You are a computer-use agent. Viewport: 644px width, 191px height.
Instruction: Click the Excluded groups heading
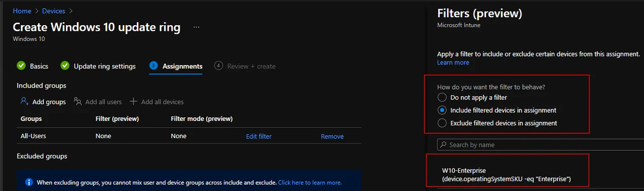point(42,156)
